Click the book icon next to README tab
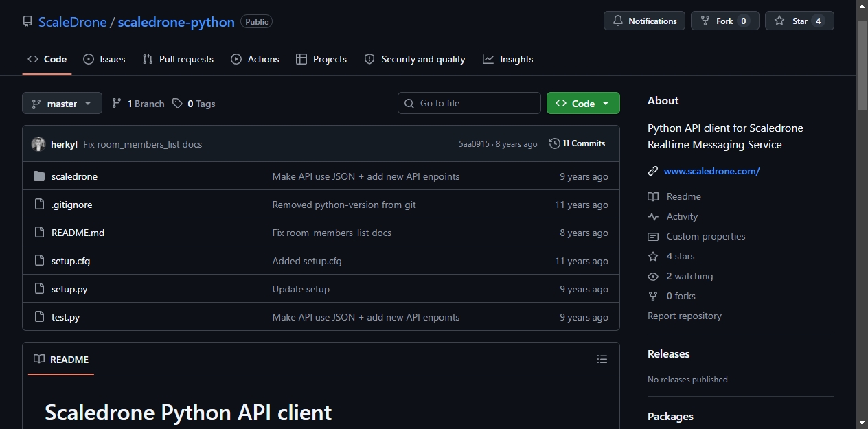Screen dimensions: 868x429 coord(39,359)
